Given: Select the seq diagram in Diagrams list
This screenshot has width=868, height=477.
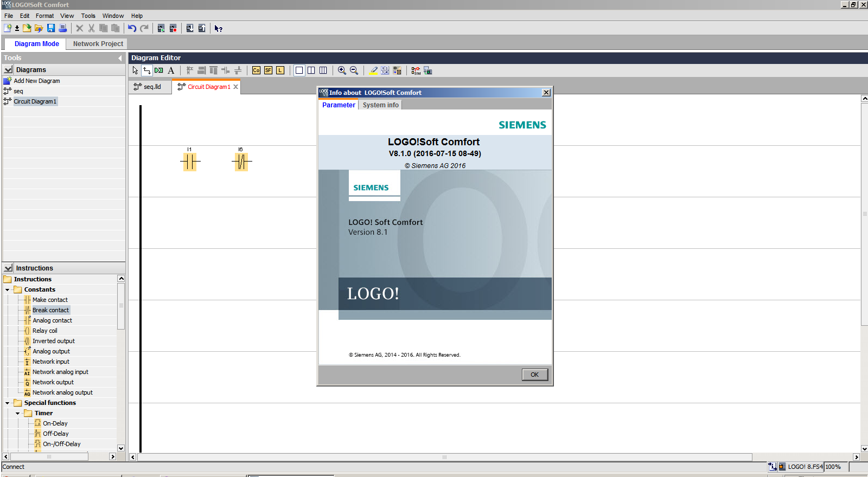Looking at the screenshot, I should click(18, 91).
